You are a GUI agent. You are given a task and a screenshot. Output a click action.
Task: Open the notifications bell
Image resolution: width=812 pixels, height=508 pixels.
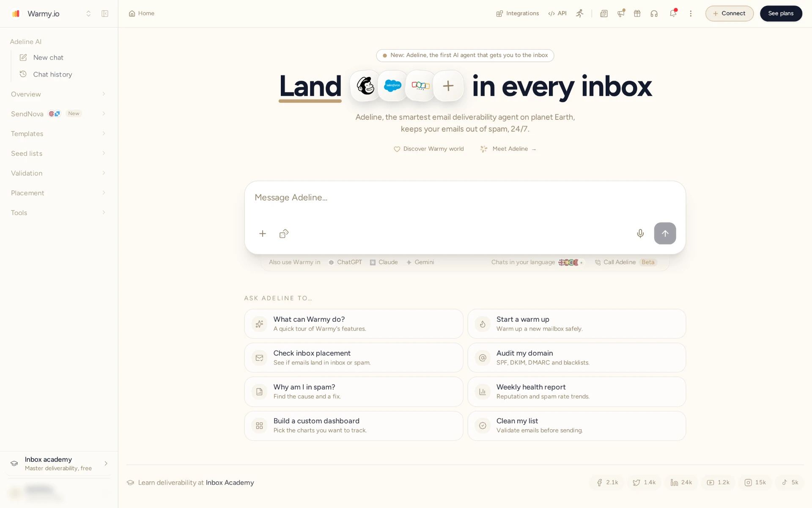673,14
